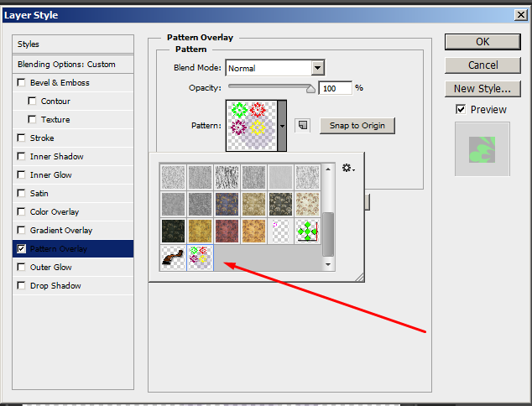The width and height of the screenshot is (532, 406).
Task: Click the Snap to Origin button
Action: point(357,126)
